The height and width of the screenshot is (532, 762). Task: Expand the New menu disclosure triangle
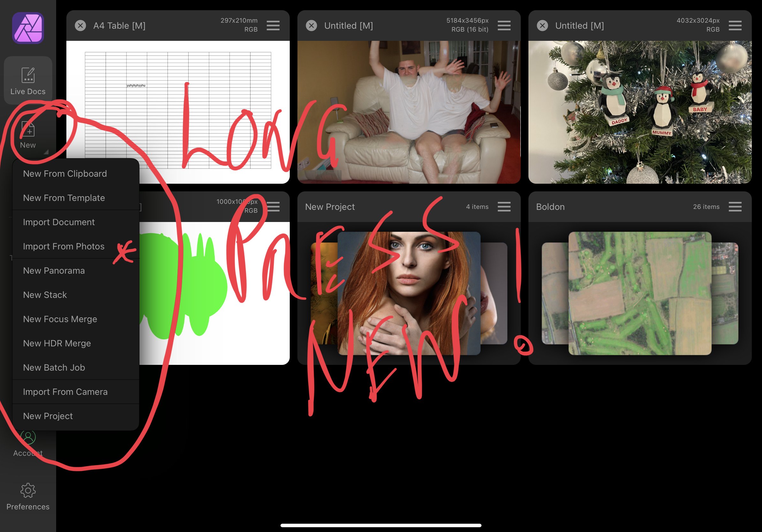[46, 151]
